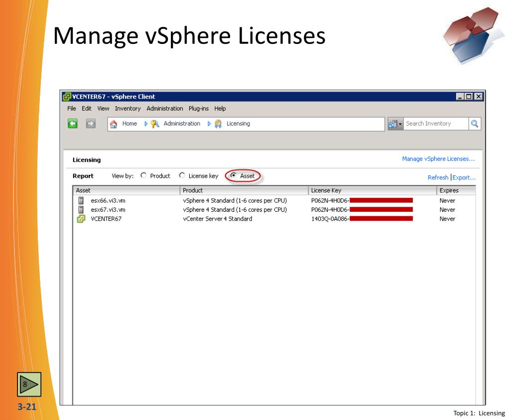
Task: Click vCenter Server 4 Standard product cell
Action: [x=218, y=219]
